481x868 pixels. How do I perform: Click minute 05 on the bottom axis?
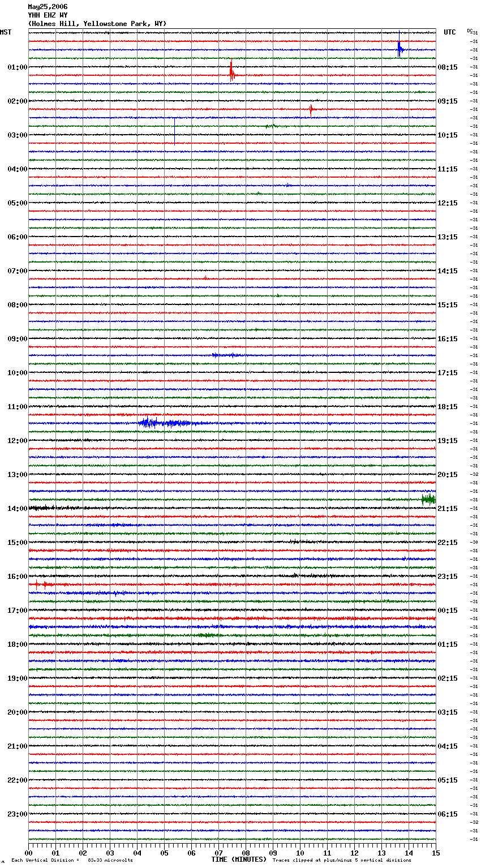164,853
